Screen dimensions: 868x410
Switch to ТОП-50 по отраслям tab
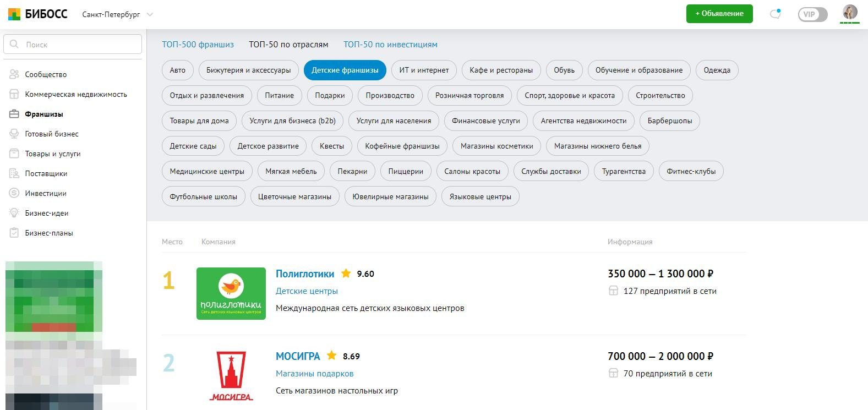pos(288,45)
